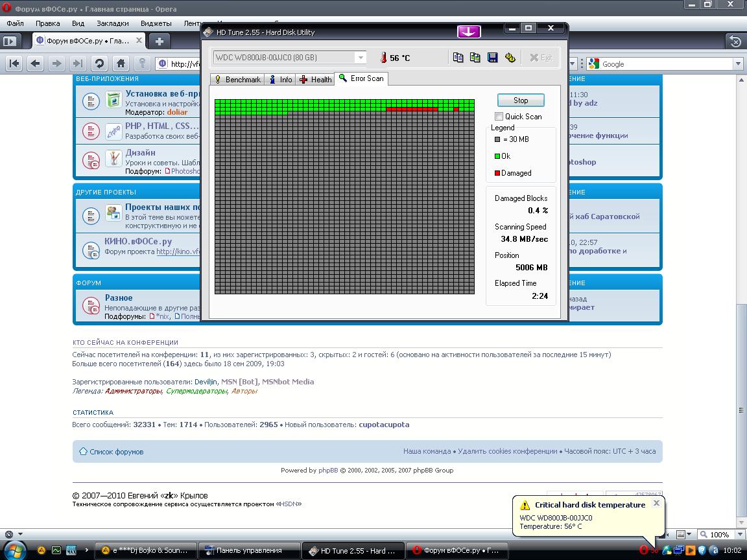The image size is (747, 560).
Task: Click the copy text to clipboard icon
Action: (x=458, y=58)
